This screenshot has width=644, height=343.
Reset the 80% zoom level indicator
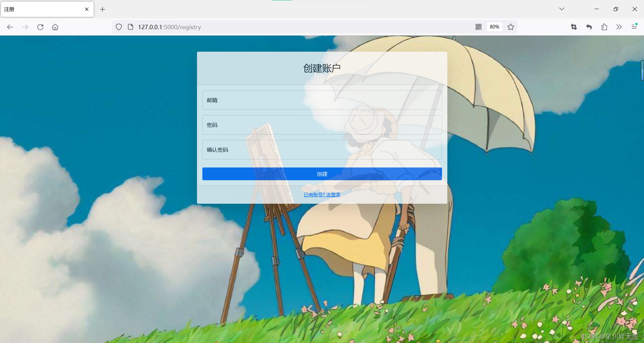coord(494,27)
